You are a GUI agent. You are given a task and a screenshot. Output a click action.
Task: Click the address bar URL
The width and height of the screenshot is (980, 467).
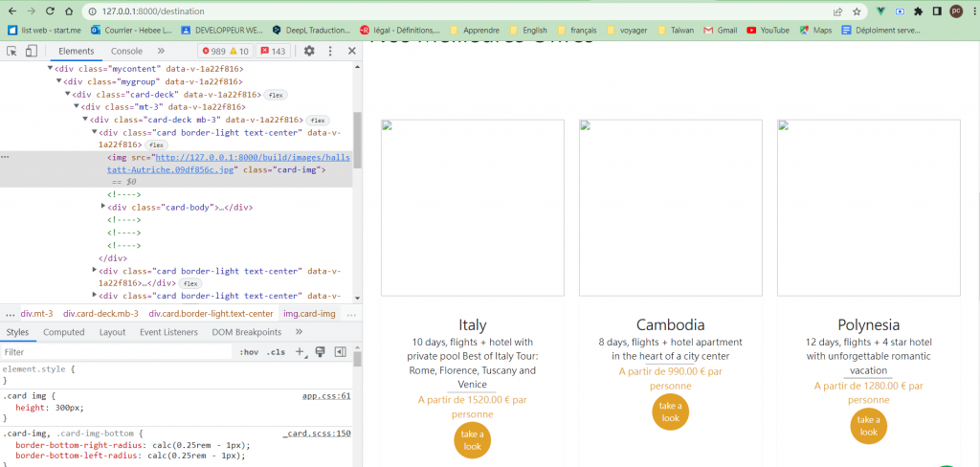pos(153,11)
